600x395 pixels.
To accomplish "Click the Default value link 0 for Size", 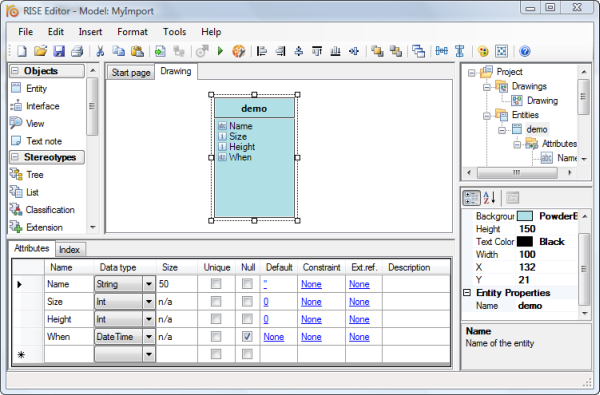I will coord(266,302).
